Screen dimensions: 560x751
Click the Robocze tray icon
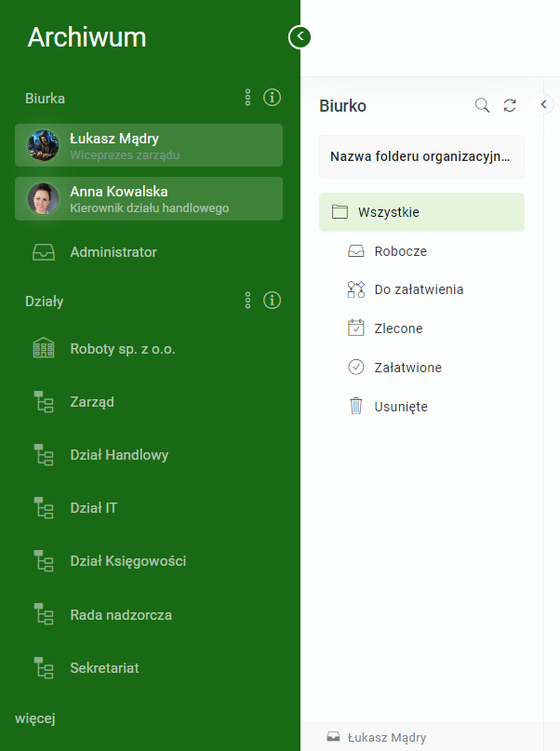pos(355,251)
